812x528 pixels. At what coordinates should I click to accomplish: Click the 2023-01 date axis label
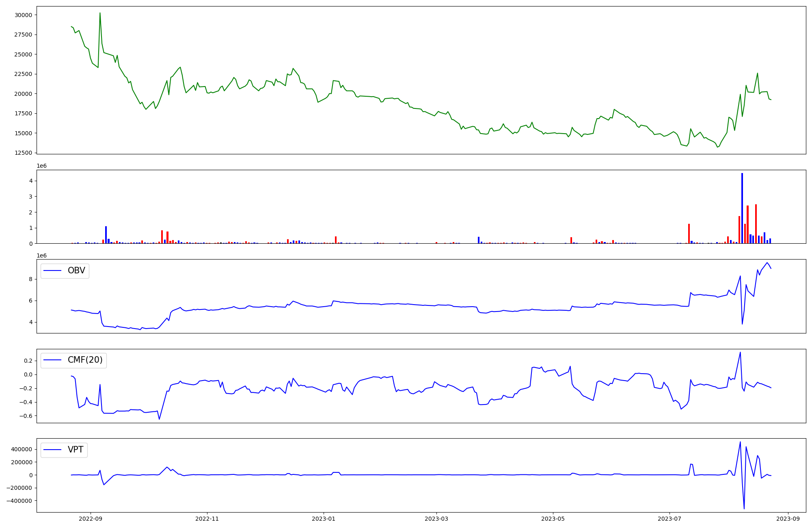tap(323, 519)
